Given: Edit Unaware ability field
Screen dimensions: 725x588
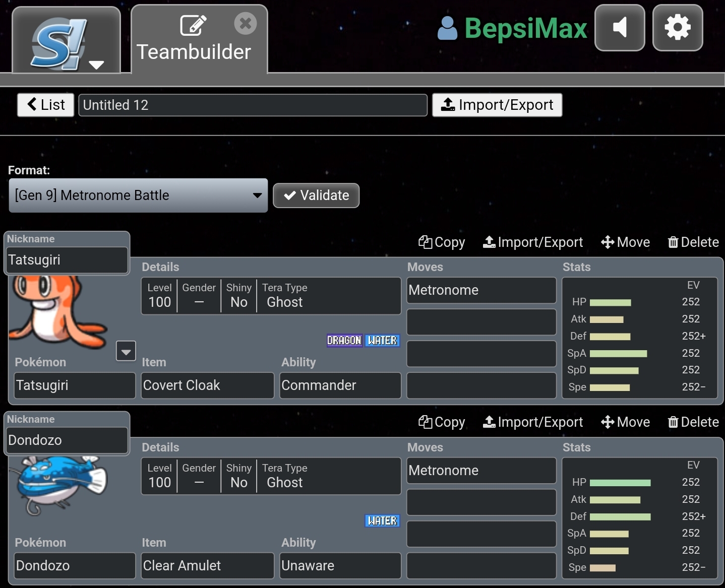Looking at the screenshot, I should coord(340,566).
